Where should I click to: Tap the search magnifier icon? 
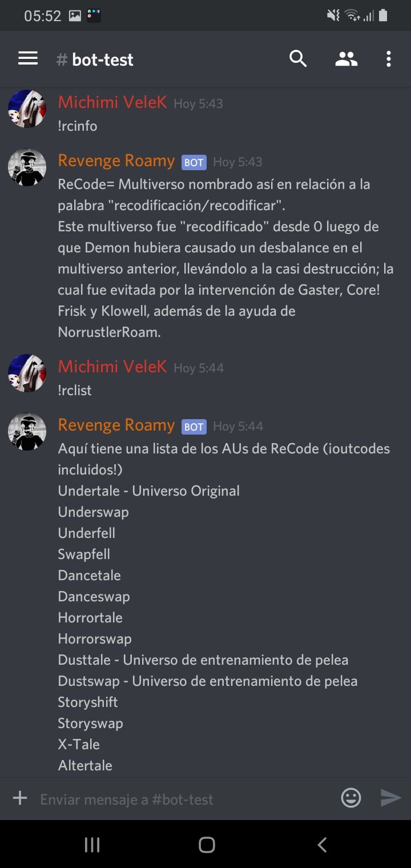point(298,58)
